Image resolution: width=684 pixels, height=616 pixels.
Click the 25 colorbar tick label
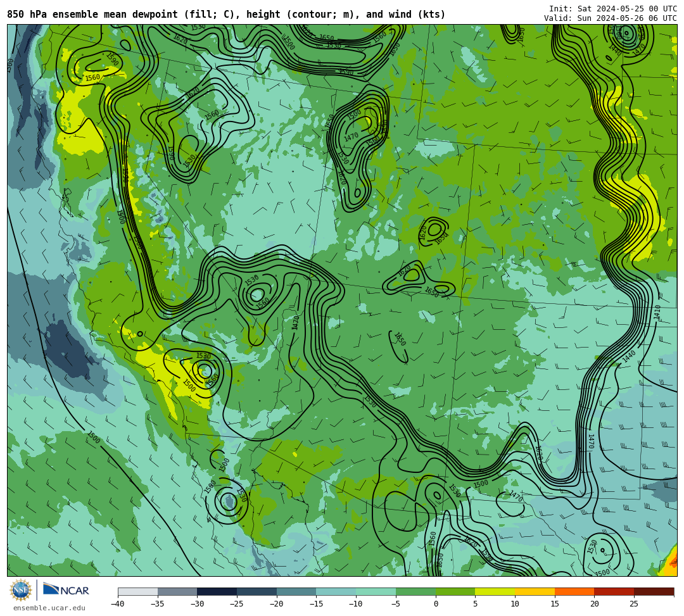[x=634, y=604]
